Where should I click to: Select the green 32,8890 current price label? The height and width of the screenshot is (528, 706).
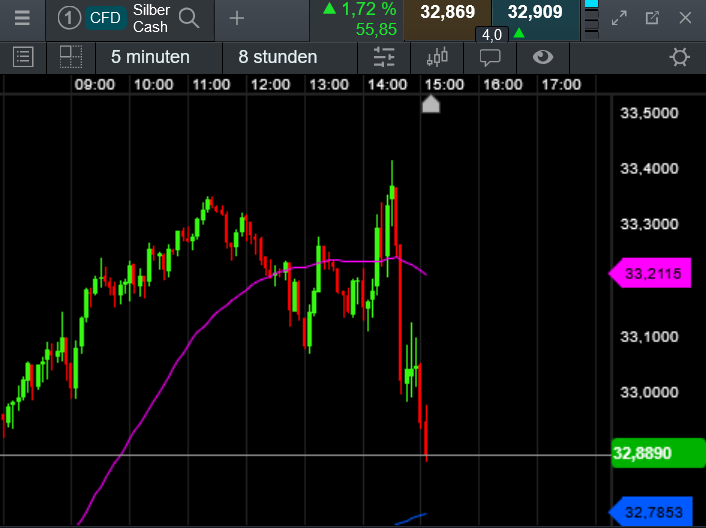pos(659,453)
